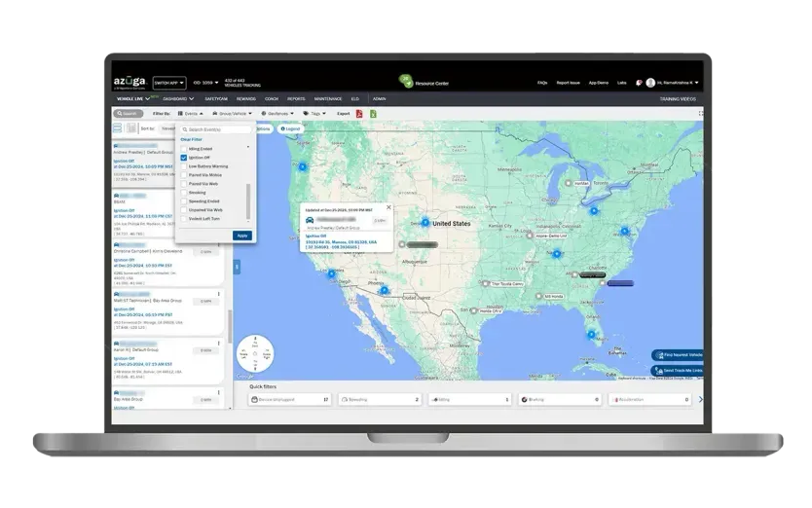Close the vehicle info popup on map
The width and height of the screenshot is (812, 508).
coord(388,206)
